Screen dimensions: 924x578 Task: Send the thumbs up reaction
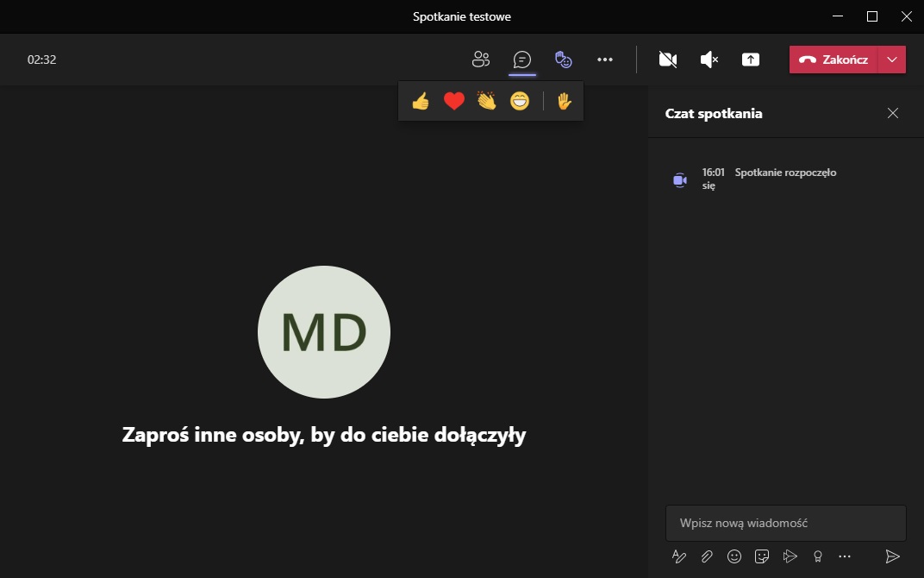click(421, 102)
